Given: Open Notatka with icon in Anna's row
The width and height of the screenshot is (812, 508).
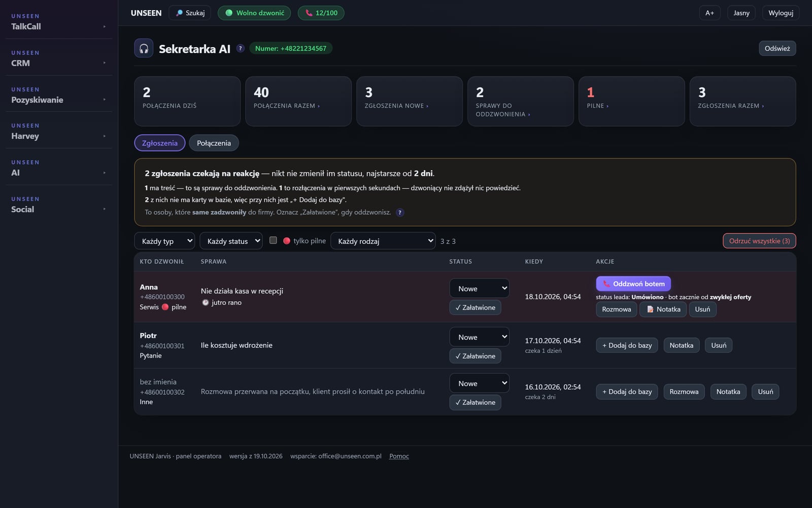Looking at the screenshot, I should pos(663,309).
